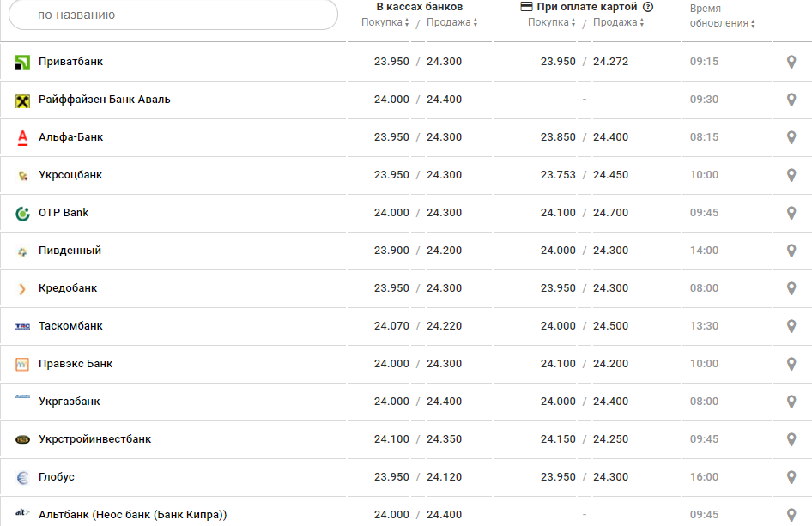Click the red Альфа-Банк logo

23,137
